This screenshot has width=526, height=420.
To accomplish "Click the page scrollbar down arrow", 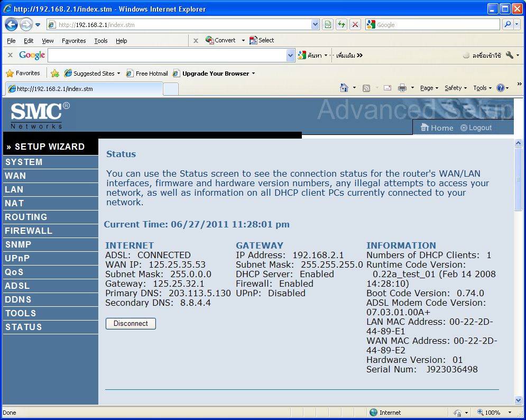I will [x=518, y=400].
